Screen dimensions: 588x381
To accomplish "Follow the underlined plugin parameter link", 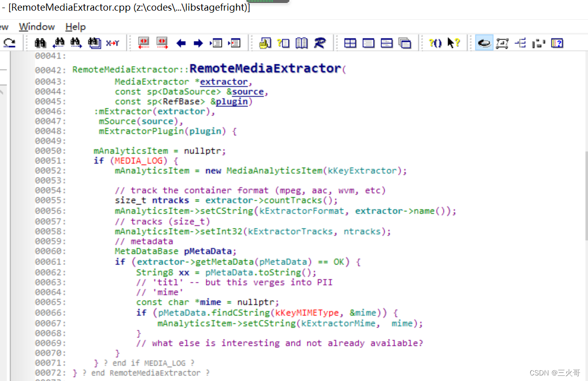I will [231, 102].
